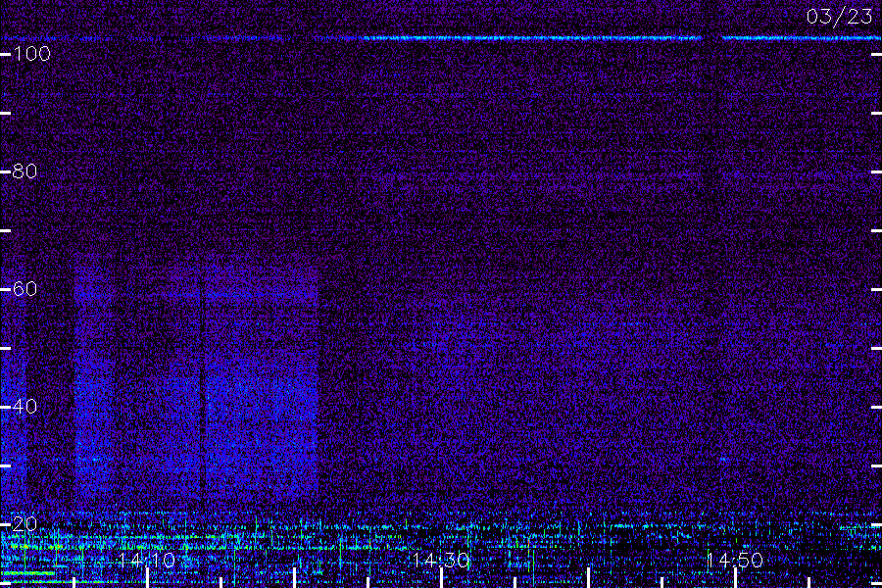
Task: Select the 40 frequency axis label
Action: (x=24, y=407)
